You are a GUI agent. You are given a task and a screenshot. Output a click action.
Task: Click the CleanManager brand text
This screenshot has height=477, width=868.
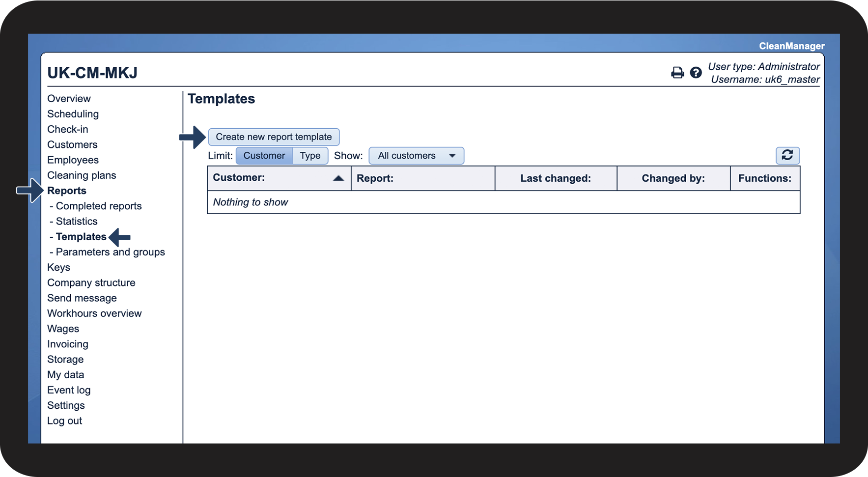[x=792, y=46]
